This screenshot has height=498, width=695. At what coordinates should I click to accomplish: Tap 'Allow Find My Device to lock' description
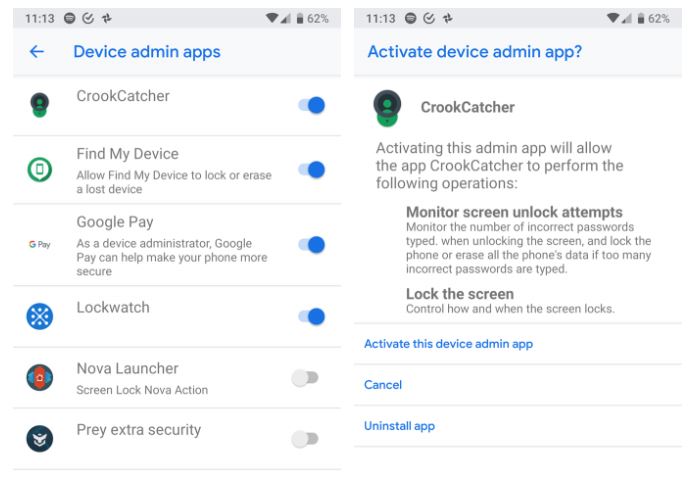pos(174,182)
